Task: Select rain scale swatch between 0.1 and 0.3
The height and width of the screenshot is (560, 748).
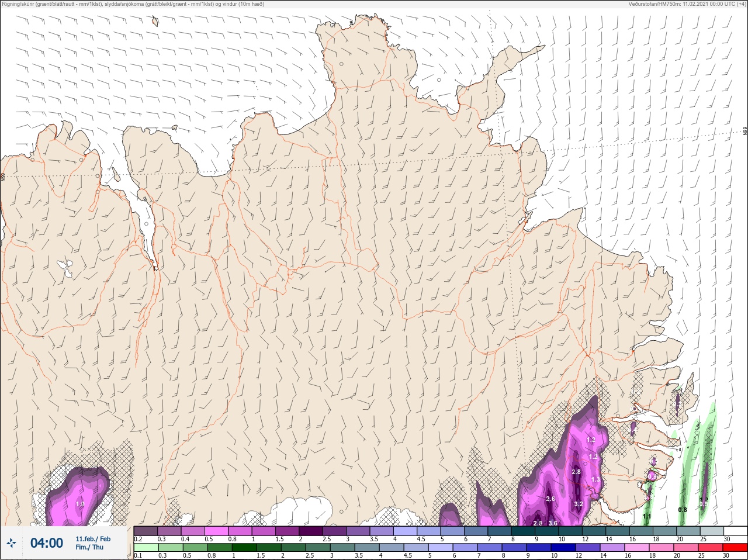Action: 146,548
